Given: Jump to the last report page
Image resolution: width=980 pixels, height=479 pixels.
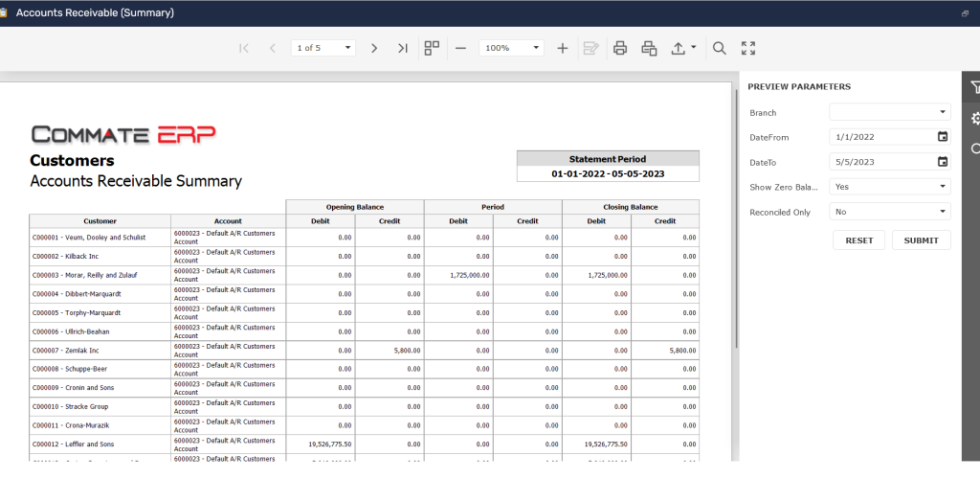Looking at the screenshot, I should (403, 48).
